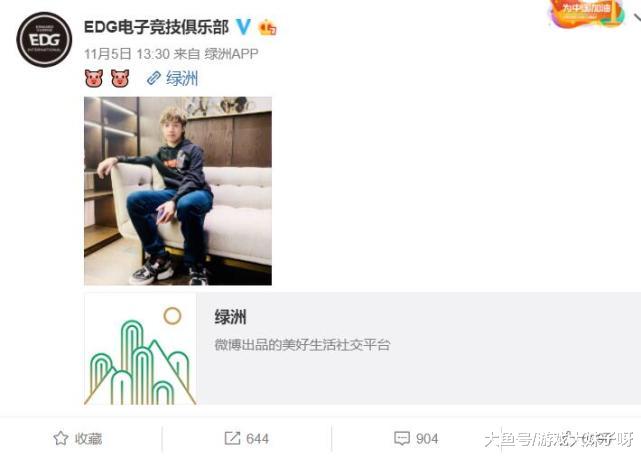
Task: Open the EDG电子竞技俱乐部 profile name link
Action: tap(156, 27)
